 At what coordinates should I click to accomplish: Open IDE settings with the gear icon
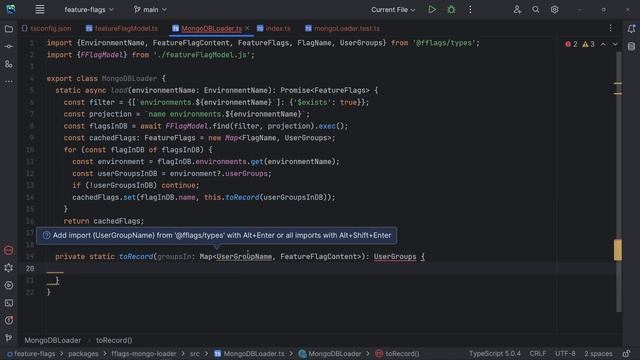tap(554, 9)
